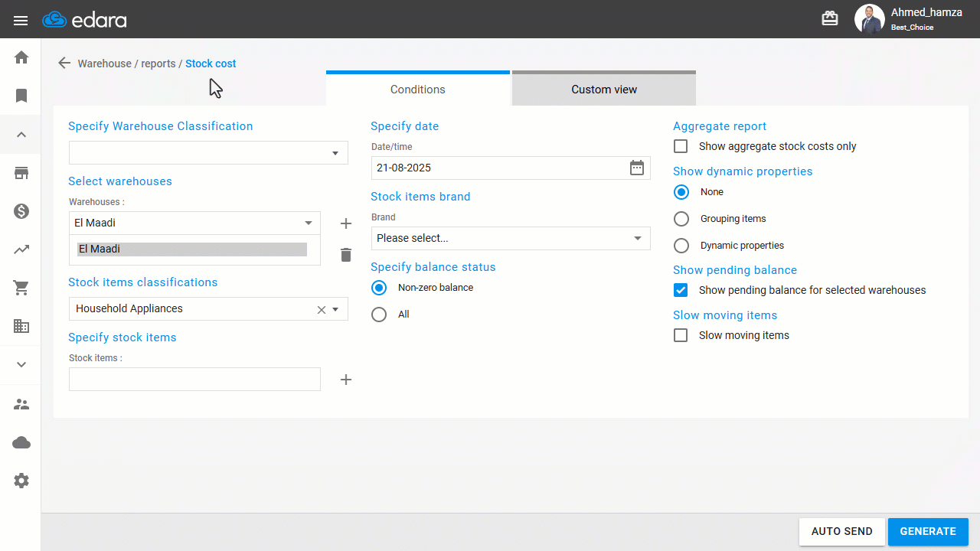Open the hamburger menu
The height and width of the screenshot is (551, 980).
click(21, 21)
